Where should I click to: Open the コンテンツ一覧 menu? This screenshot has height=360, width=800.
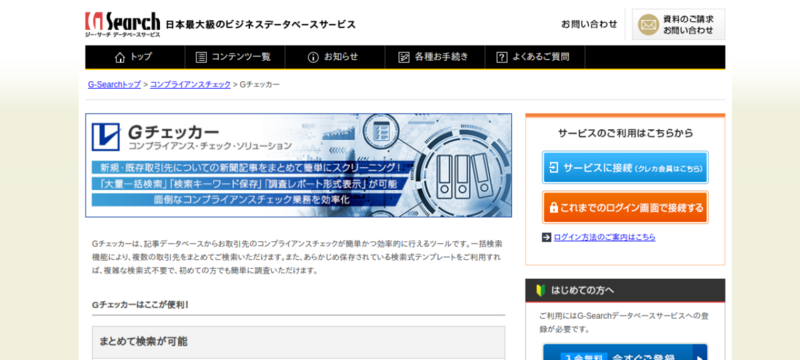coord(235,57)
